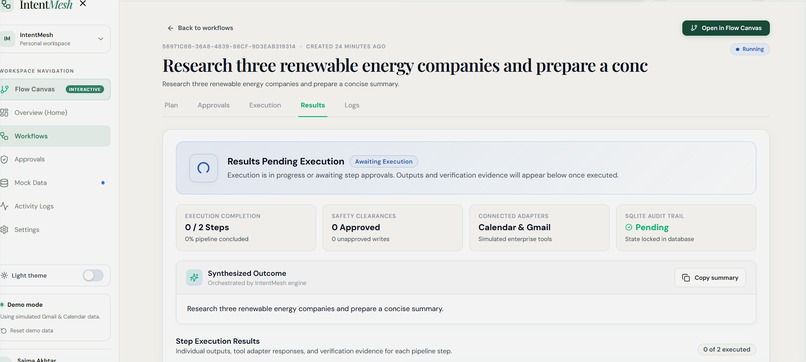
Task: Click the Activity Logs pulse icon
Action: pos(5,206)
